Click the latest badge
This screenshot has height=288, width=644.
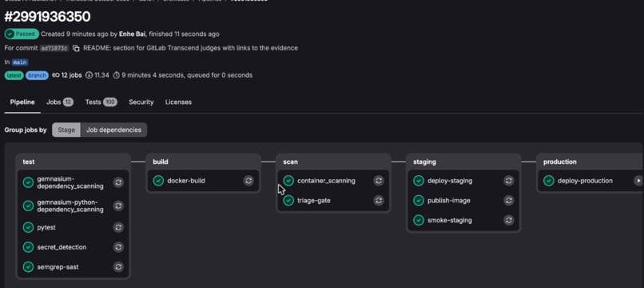pyautogui.click(x=14, y=75)
